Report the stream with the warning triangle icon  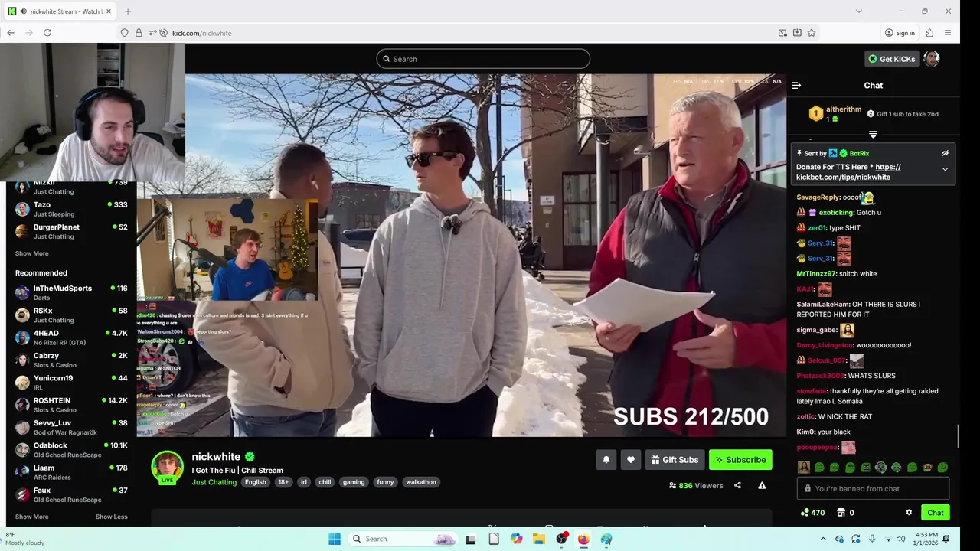[762, 485]
